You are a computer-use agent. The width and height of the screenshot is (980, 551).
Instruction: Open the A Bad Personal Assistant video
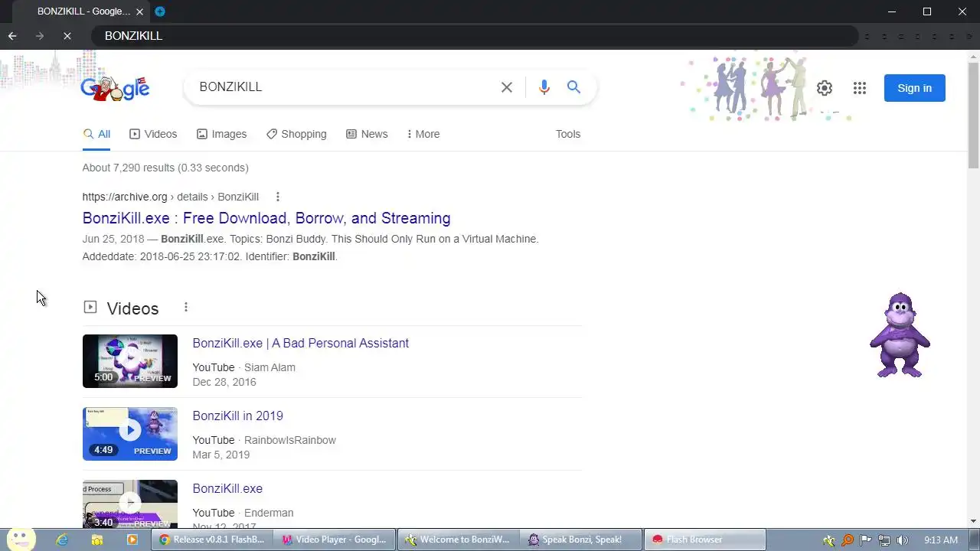tap(301, 343)
